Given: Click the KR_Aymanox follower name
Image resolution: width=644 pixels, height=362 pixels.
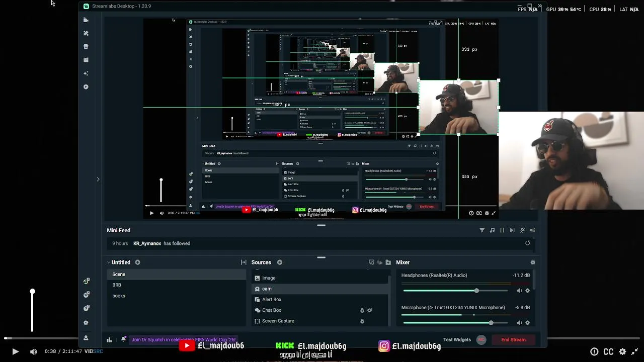Looking at the screenshot, I should pyautogui.click(x=147, y=243).
